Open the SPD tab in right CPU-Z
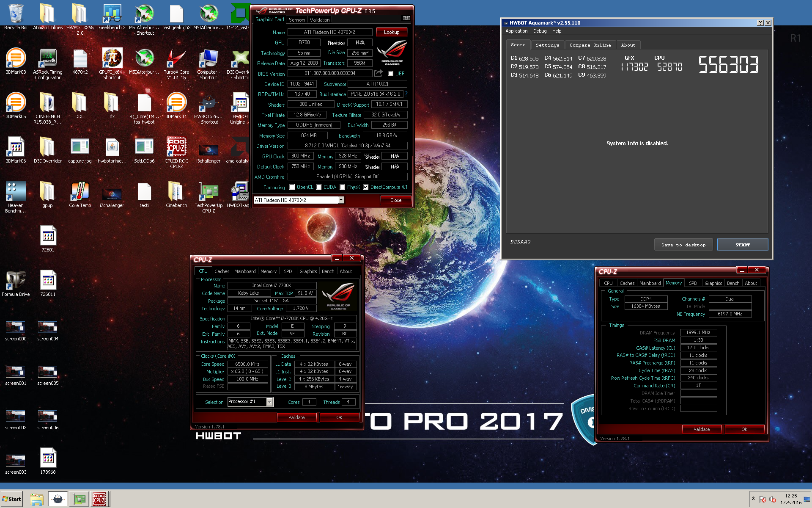Viewport: 812px width, 508px height. [x=693, y=283]
